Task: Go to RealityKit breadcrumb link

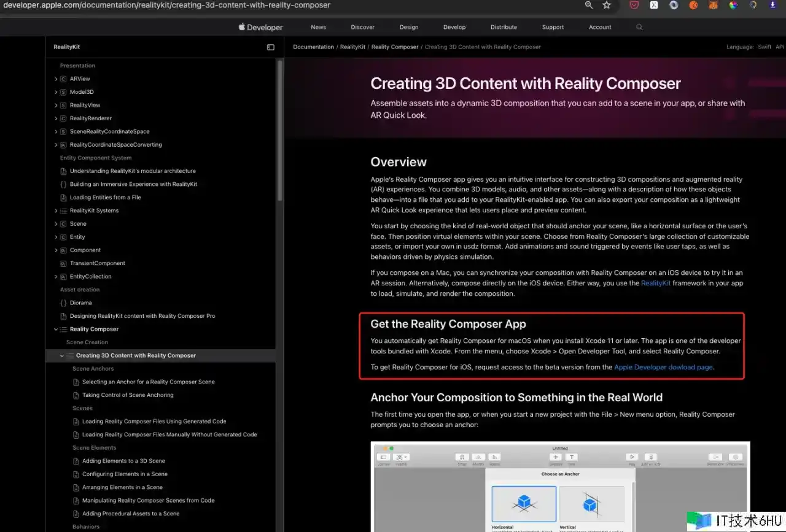Action: point(353,47)
